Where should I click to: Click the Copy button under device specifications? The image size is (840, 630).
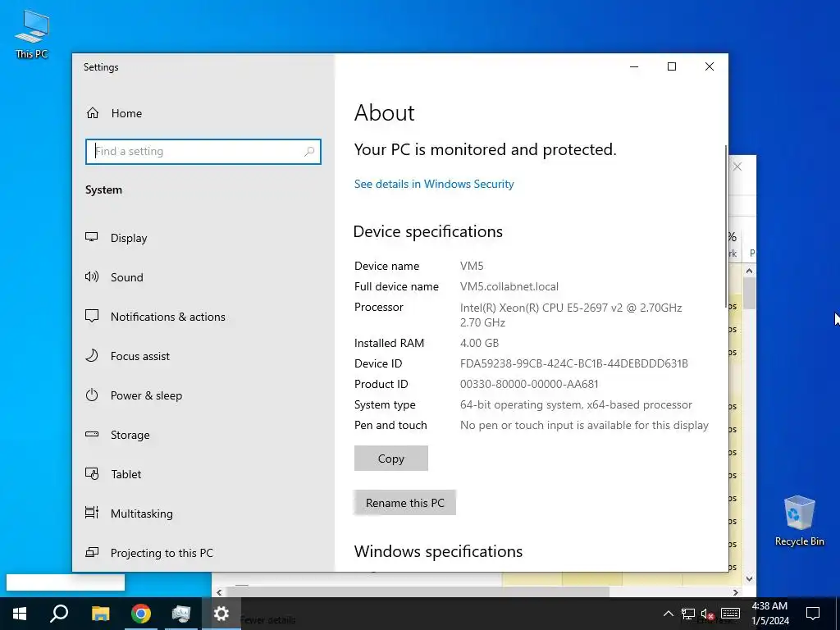coord(391,459)
